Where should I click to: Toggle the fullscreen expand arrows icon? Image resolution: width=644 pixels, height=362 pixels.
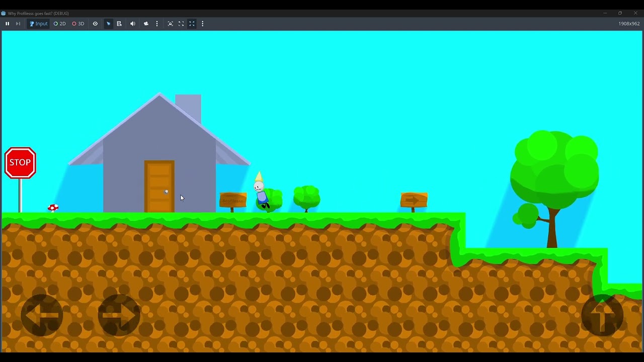(x=192, y=24)
